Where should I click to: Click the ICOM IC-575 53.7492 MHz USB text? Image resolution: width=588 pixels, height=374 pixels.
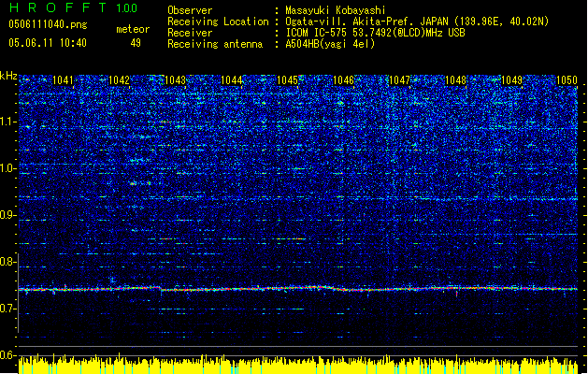point(375,33)
